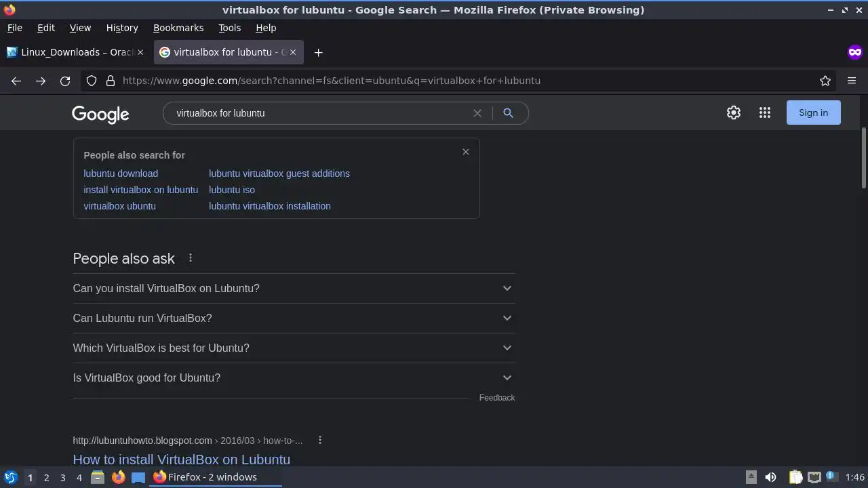Open the Edit menu
This screenshot has width=868, height=488.
tap(45, 28)
